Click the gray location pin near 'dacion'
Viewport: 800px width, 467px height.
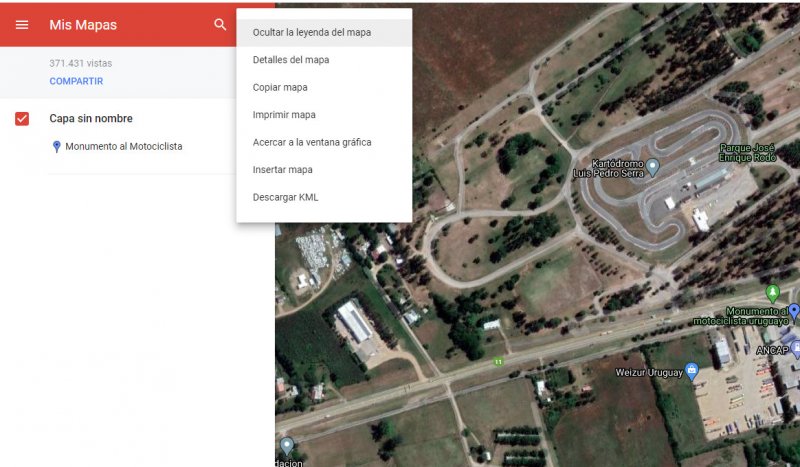point(287,446)
